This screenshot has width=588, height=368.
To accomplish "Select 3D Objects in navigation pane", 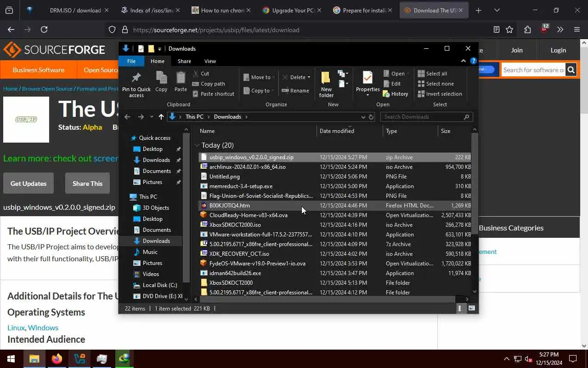I will coord(156,208).
